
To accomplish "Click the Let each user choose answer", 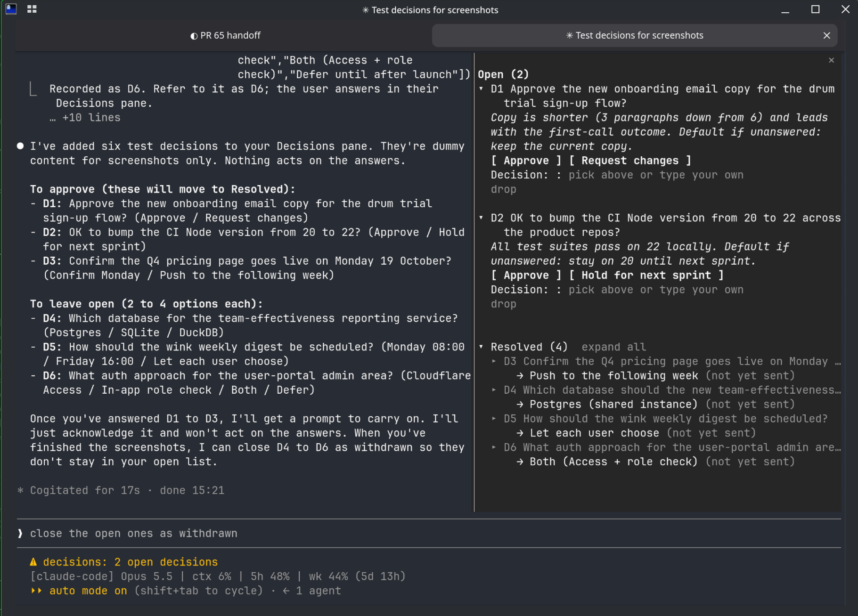I will pyautogui.click(x=594, y=433).
